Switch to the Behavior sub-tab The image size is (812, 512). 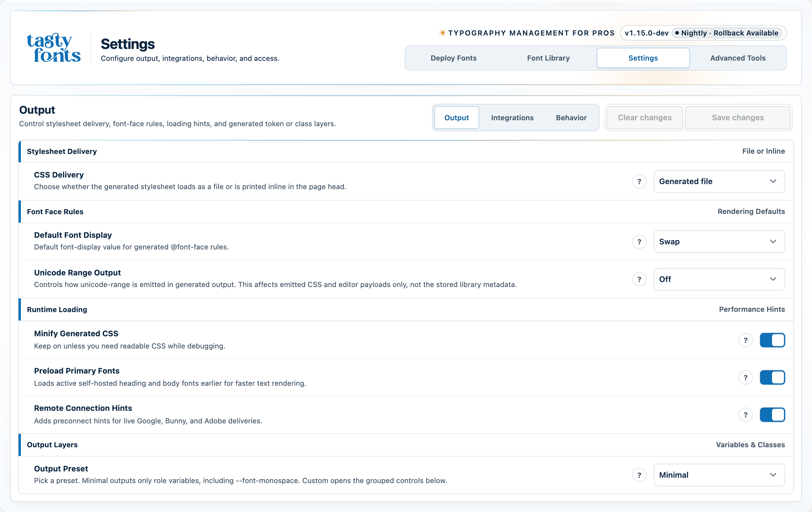pyautogui.click(x=571, y=118)
